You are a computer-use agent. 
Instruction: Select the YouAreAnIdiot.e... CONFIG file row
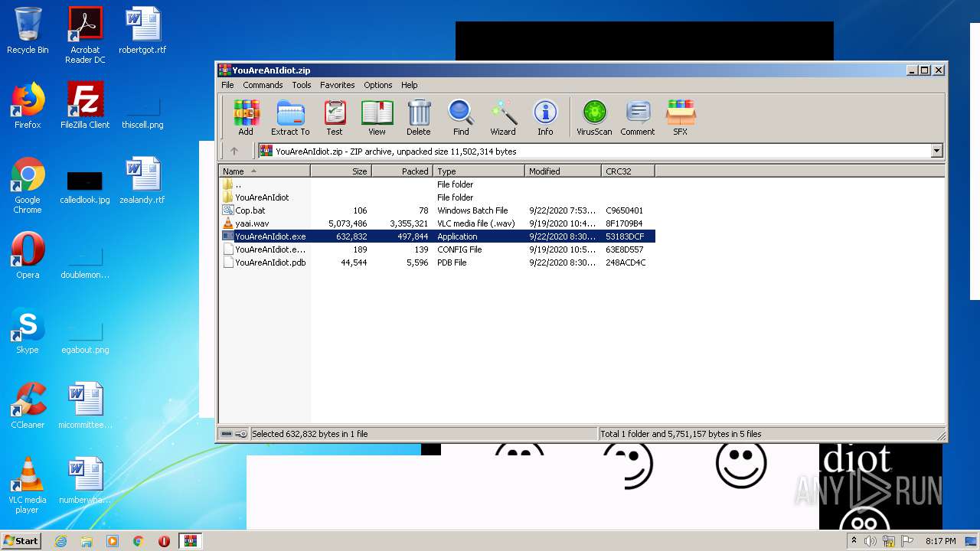[436, 249]
